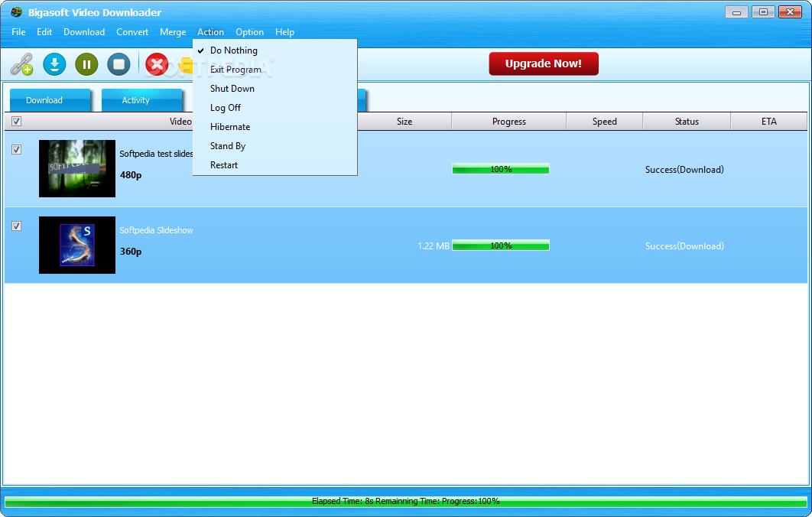Screen dimensions: 812x517
Task: Switch to the Download tab
Action: (x=50, y=100)
